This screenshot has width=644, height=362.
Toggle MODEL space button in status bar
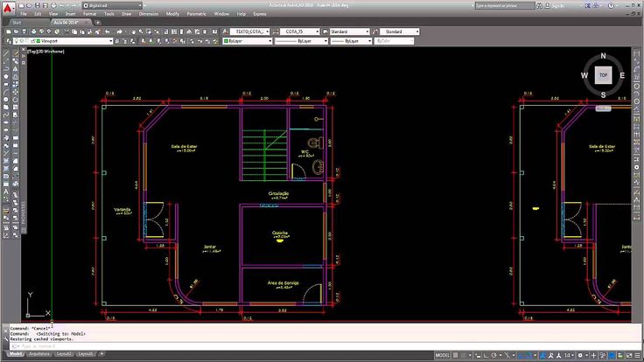click(x=443, y=355)
